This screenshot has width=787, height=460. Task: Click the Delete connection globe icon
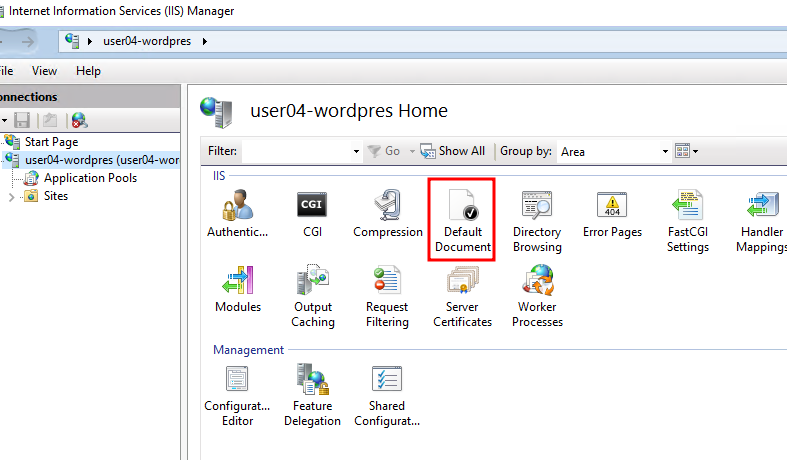click(x=79, y=120)
